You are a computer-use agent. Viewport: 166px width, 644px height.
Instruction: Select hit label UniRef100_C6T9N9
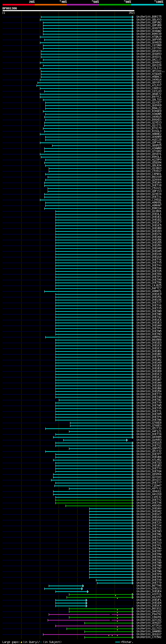click(149, 45)
